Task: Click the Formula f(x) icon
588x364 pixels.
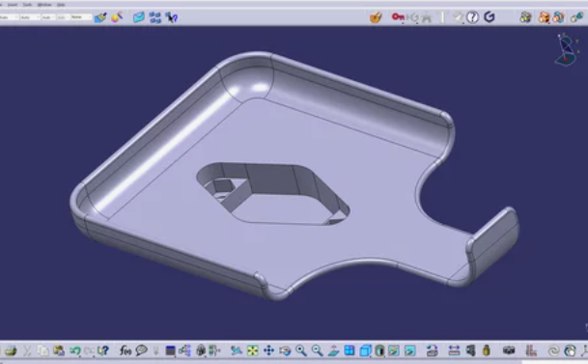Action: [126, 350]
